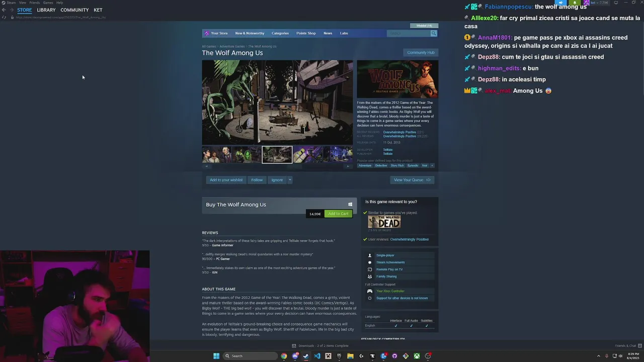Switch to the LIBRARY tab
Image resolution: width=644 pixels, height=362 pixels.
[46, 10]
